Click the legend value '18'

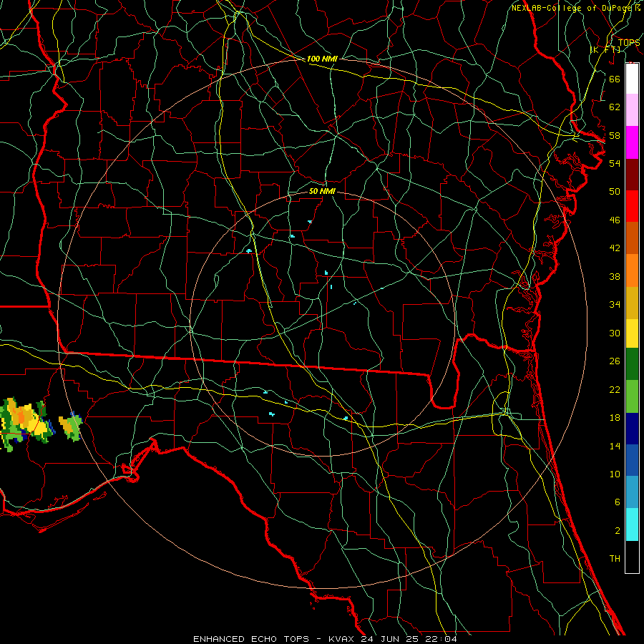(x=615, y=418)
